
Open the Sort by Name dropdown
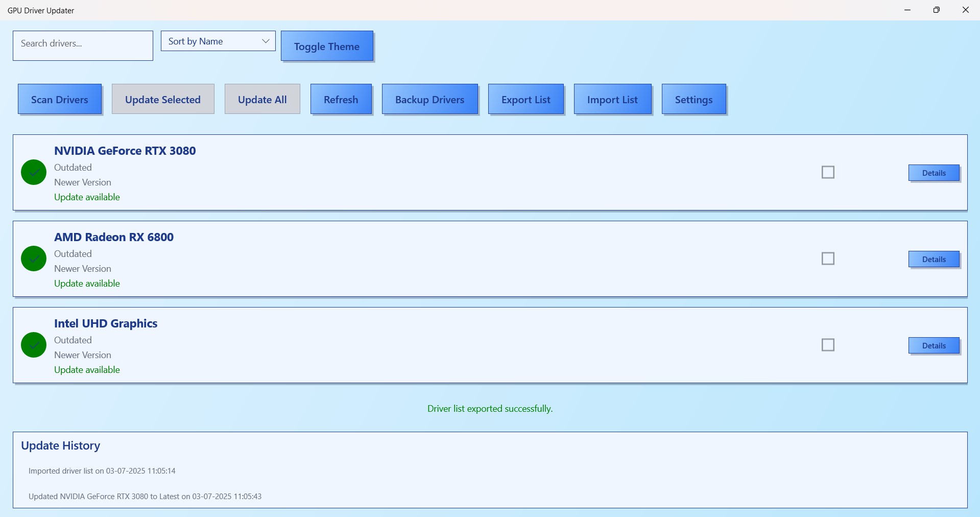click(x=218, y=41)
